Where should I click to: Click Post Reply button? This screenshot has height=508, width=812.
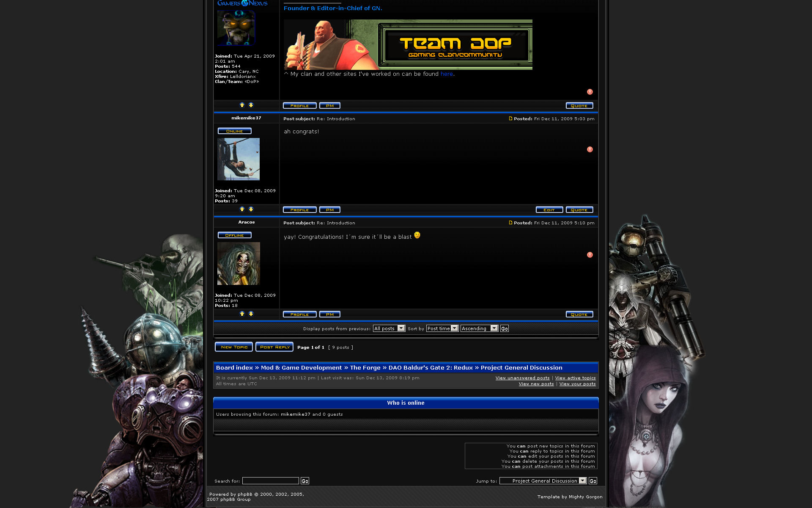[274, 347]
